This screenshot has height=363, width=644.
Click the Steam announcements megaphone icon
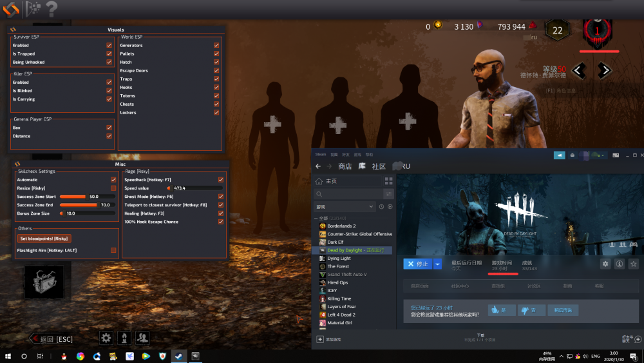(x=560, y=155)
